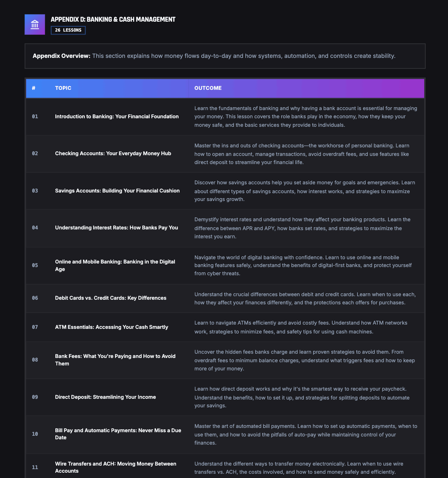
Task: Click the Appendix Overview text box
Action: tap(225, 56)
